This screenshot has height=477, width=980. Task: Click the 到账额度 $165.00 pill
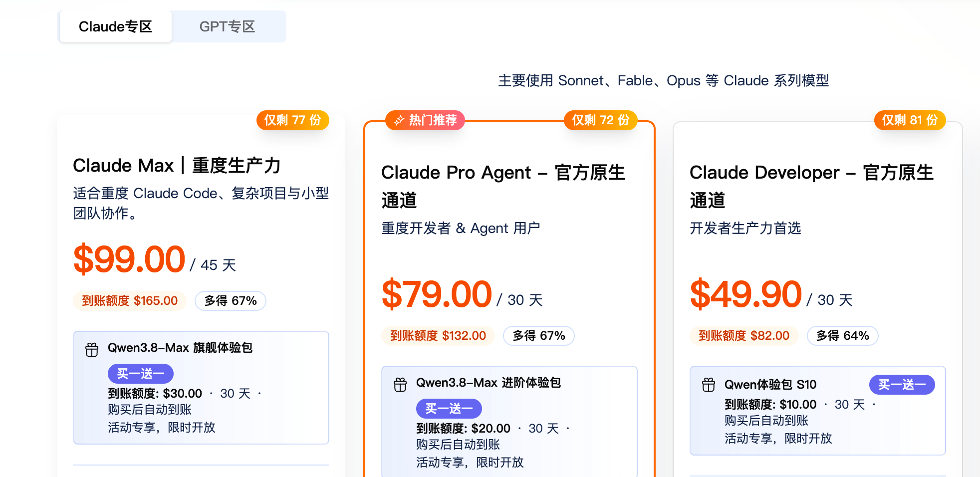click(130, 301)
